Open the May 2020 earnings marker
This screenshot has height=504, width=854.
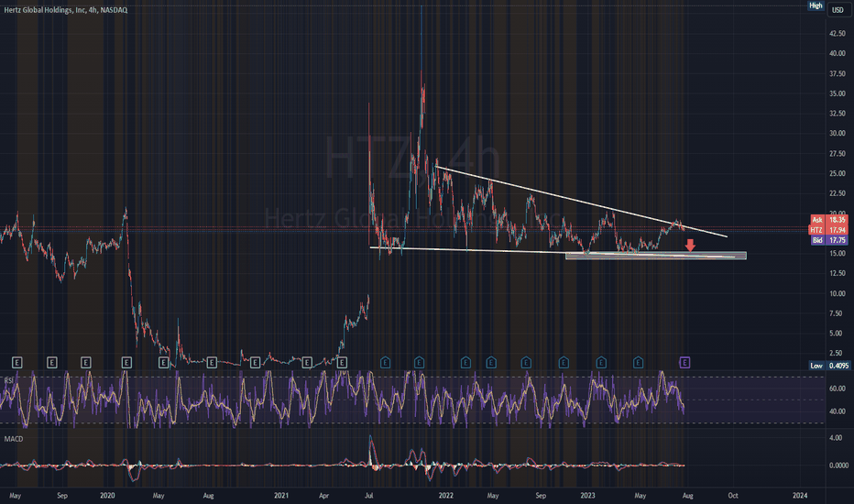point(163,362)
